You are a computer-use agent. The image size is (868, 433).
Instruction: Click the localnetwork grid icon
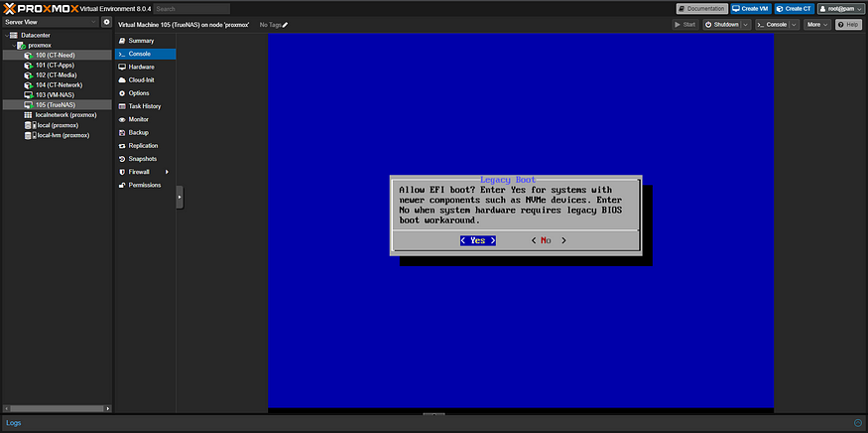tap(28, 115)
